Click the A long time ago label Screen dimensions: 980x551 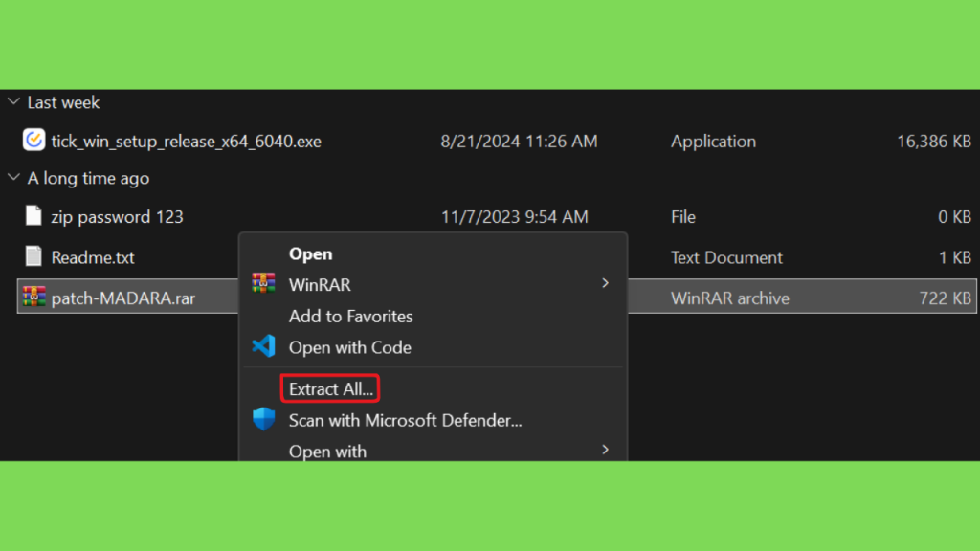(x=88, y=179)
